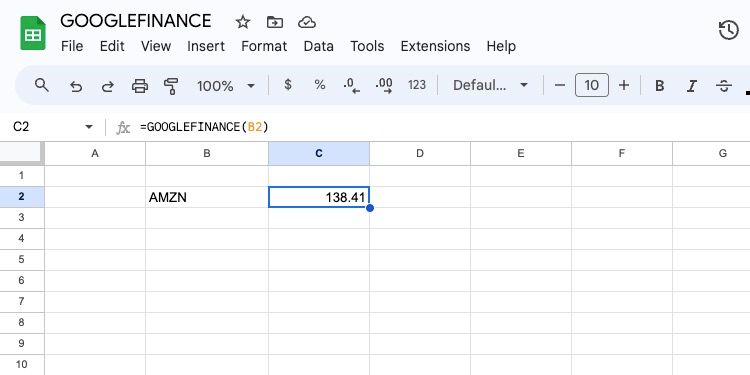The height and width of the screenshot is (375, 750).
Task: Format as currency with dollar icon
Action: click(287, 85)
